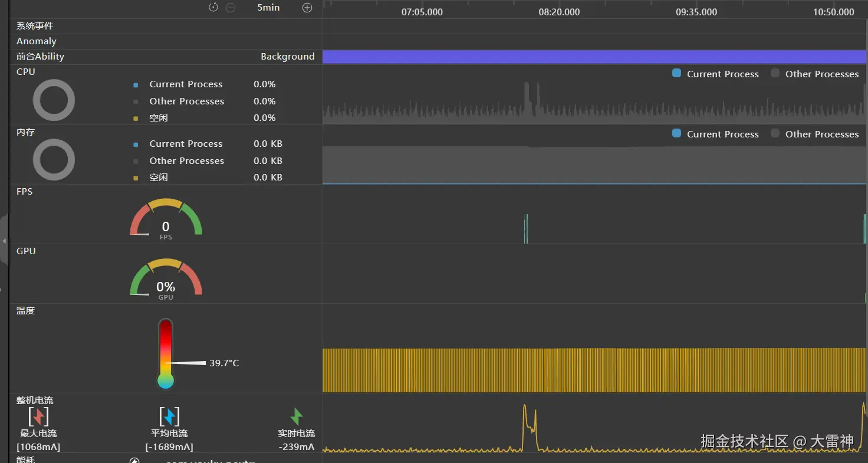Click the zoom in plus circle icon

(x=307, y=8)
